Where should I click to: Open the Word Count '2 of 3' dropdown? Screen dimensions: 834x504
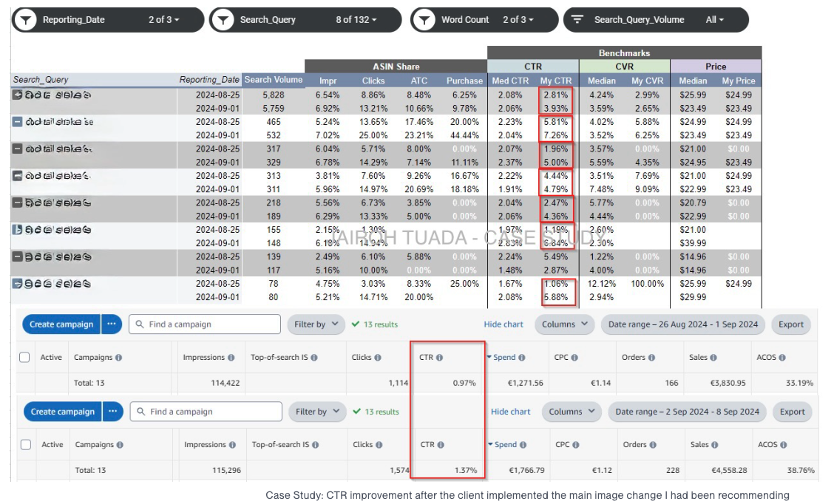click(x=518, y=20)
